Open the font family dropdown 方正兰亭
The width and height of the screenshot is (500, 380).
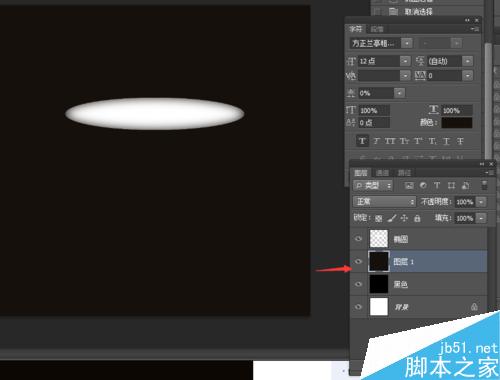(x=407, y=43)
